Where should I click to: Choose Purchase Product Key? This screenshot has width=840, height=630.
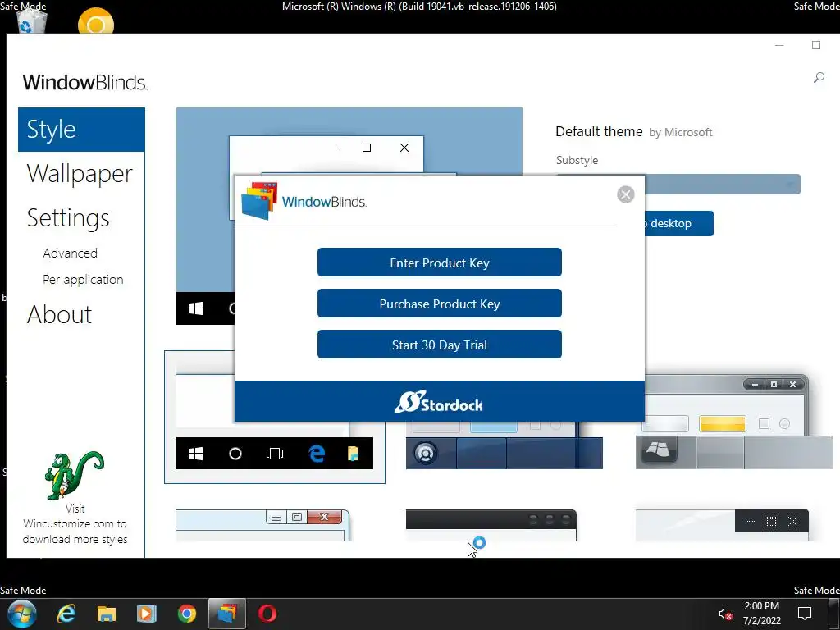(x=440, y=304)
